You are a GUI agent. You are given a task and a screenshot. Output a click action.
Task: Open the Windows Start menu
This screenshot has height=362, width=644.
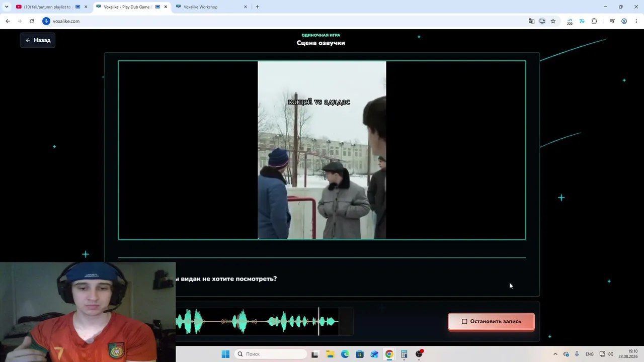[225, 354]
